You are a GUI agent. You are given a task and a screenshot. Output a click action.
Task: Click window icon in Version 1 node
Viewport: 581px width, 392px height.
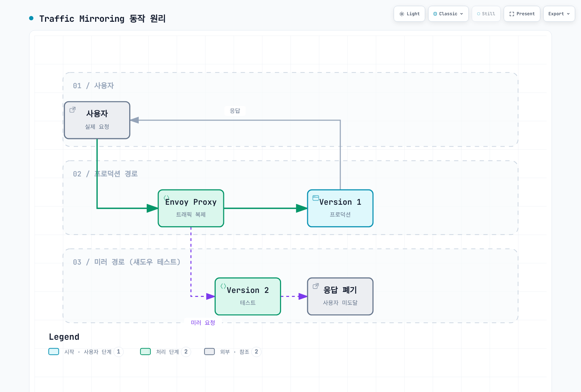[x=316, y=198]
